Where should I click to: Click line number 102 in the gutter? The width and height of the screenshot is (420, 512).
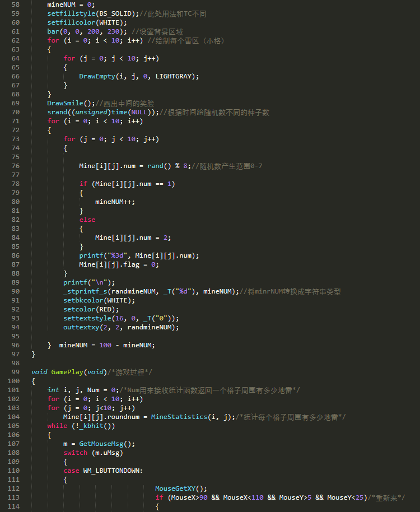click(x=13, y=399)
